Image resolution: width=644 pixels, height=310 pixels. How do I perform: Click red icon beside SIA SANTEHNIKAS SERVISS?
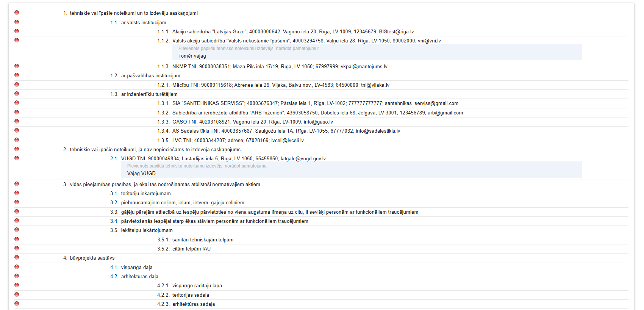17,103
